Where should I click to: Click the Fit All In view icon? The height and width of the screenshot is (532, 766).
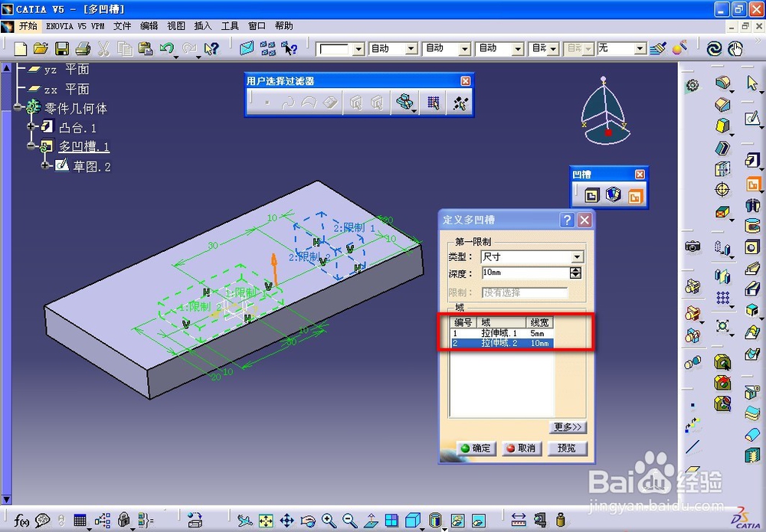pos(265,521)
